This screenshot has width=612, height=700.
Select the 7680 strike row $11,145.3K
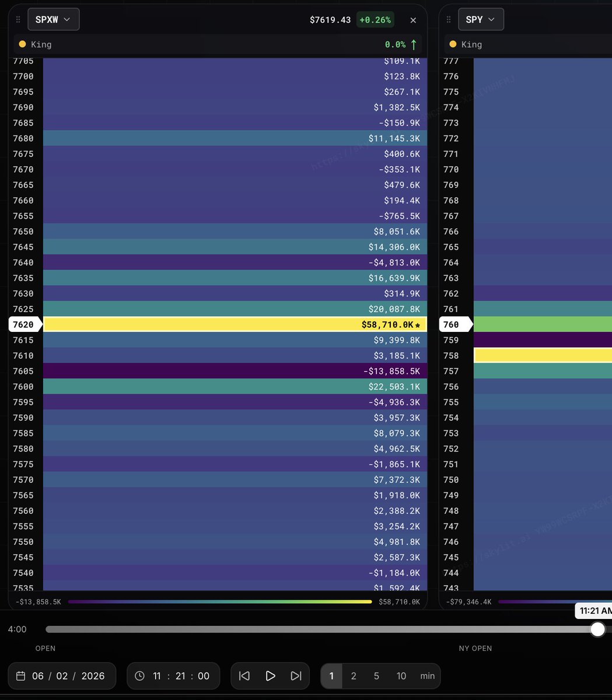[235, 138]
